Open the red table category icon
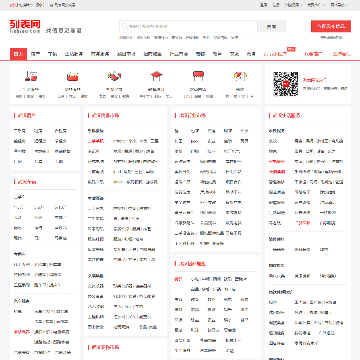 coord(198,76)
